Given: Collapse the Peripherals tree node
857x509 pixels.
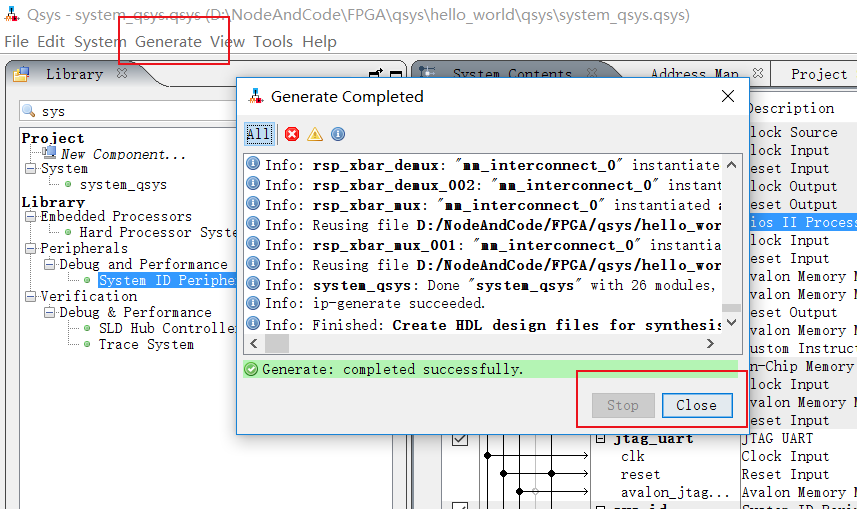Looking at the screenshot, I should point(31,248).
